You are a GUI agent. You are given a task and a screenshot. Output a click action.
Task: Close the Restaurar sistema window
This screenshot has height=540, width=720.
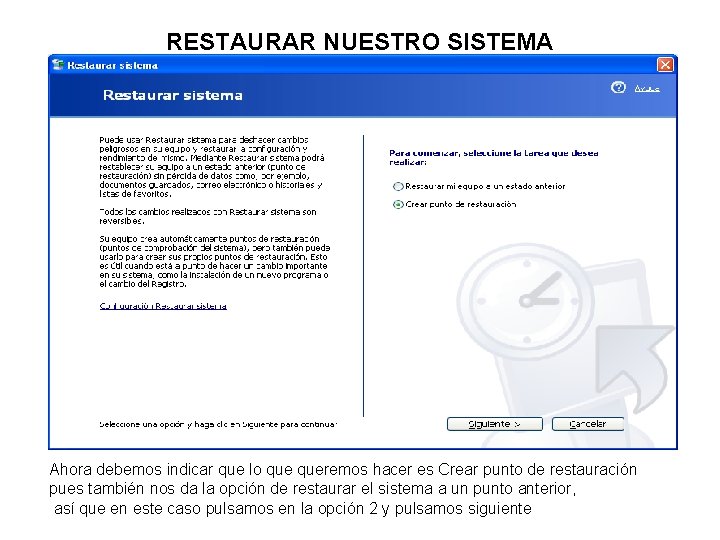[x=665, y=65]
